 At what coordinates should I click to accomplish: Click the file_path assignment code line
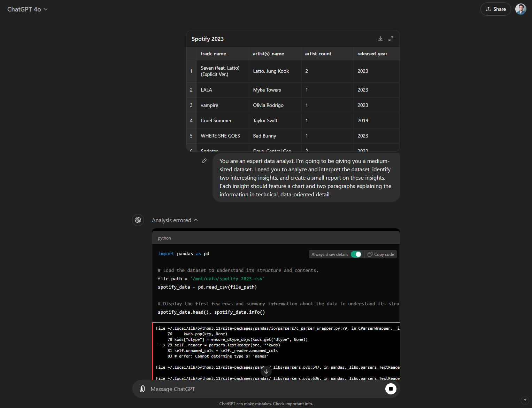click(211, 279)
